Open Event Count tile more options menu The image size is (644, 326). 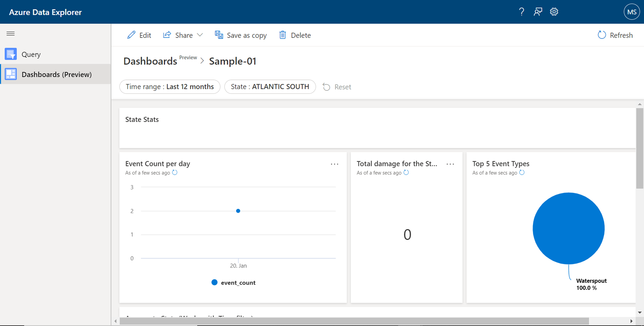335,164
